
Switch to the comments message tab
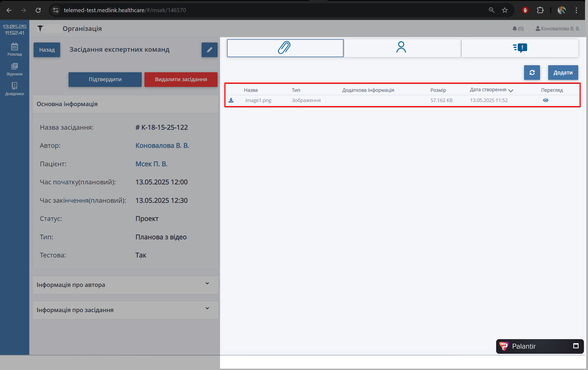pos(520,48)
